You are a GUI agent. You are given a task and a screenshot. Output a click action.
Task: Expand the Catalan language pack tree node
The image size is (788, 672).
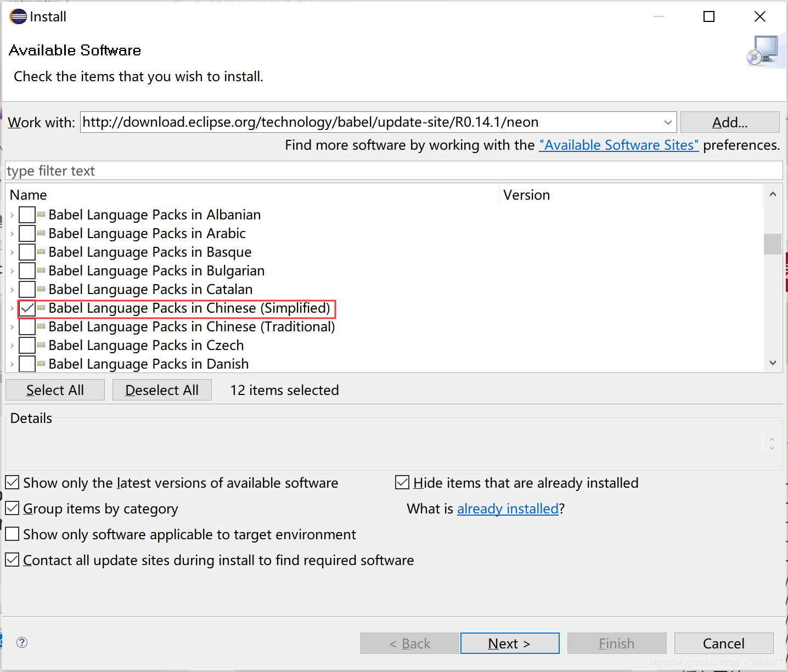(x=12, y=290)
